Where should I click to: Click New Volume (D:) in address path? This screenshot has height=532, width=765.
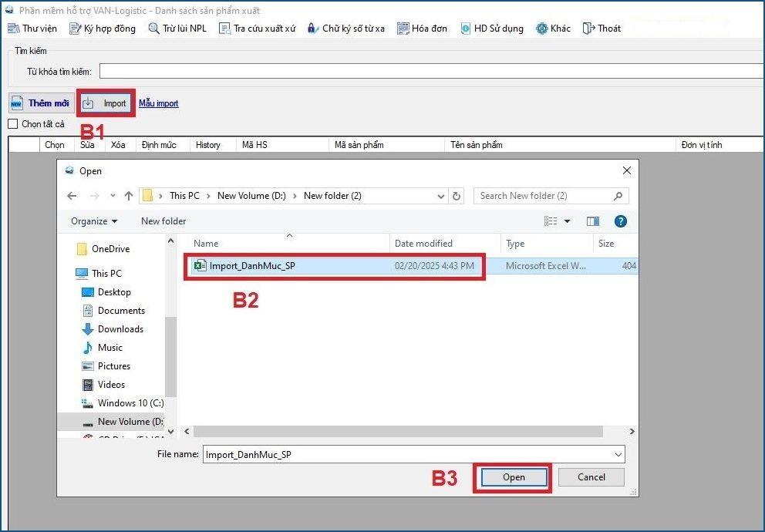click(x=251, y=196)
